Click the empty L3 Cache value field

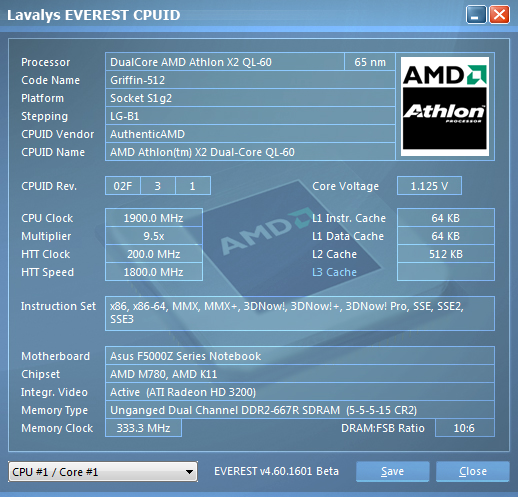(x=446, y=272)
